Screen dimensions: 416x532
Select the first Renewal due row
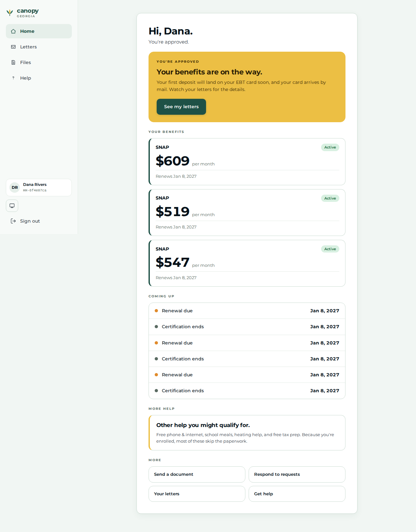click(x=247, y=311)
